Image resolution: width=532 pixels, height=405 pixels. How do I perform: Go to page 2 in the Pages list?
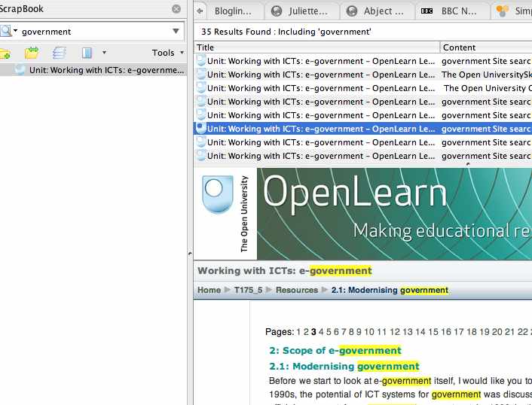click(x=306, y=332)
